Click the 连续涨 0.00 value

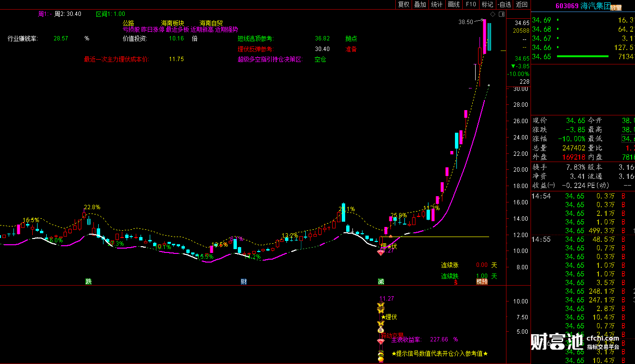pyautogui.click(x=481, y=265)
